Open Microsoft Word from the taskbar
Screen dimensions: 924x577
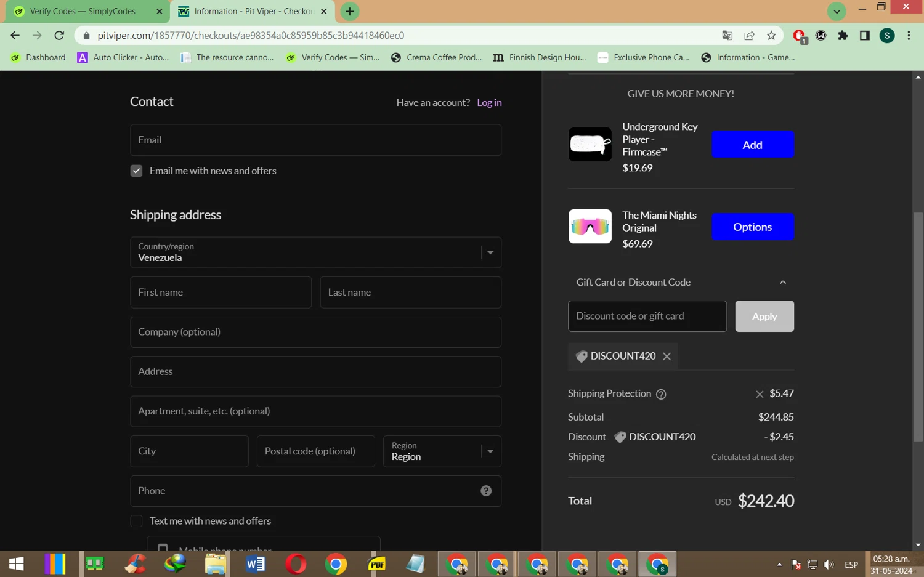point(255,564)
